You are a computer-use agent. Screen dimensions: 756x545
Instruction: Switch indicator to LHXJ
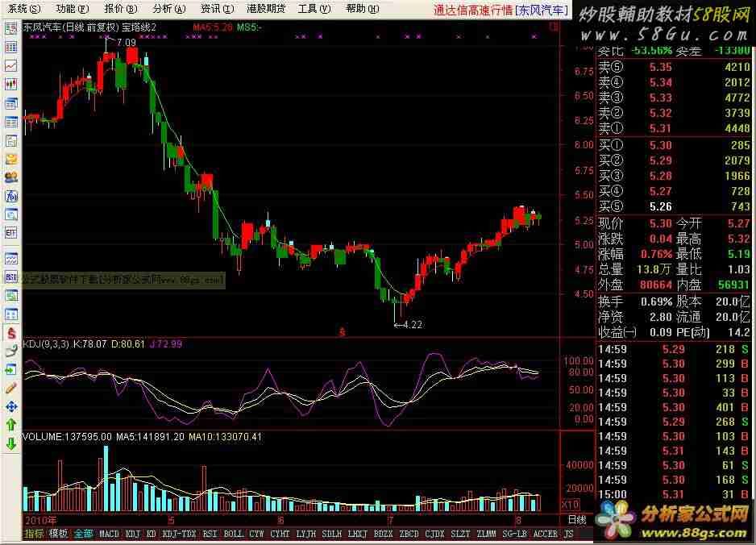[358, 534]
